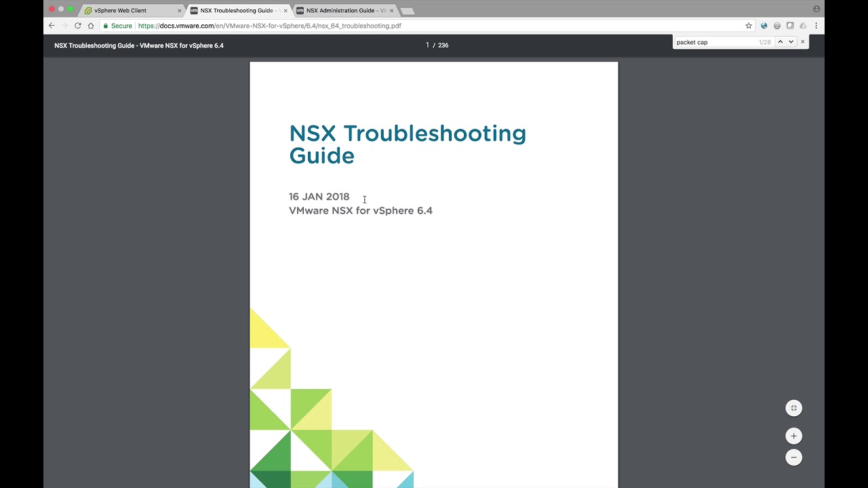Viewport: 868px width, 488px height.
Task: Zoom in on the PDF
Action: coord(793,436)
